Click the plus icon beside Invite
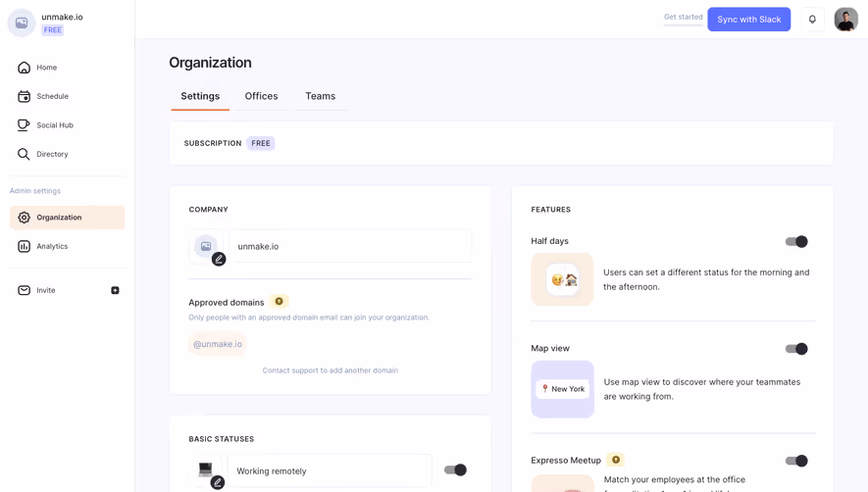Viewport: 868px width, 492px height. [x=115, y=290]
